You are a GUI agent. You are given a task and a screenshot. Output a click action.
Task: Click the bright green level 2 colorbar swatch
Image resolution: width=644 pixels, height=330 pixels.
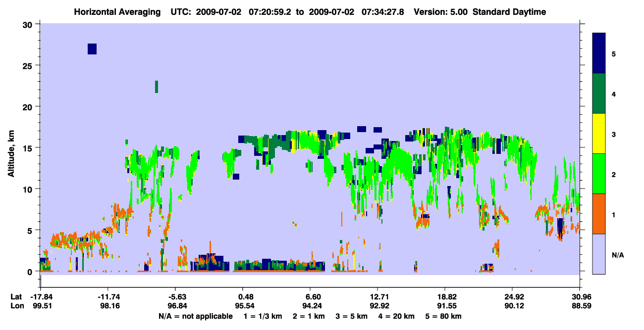click(599, 174)
